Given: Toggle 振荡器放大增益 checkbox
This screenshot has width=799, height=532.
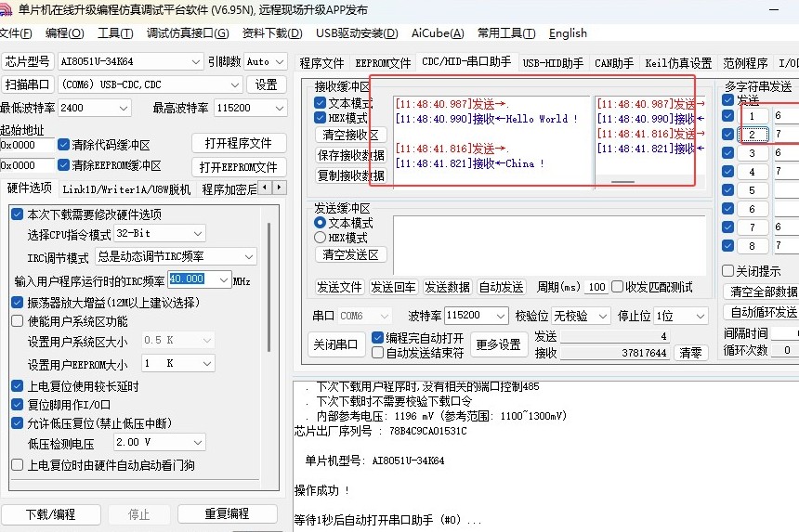Looking at the screenshot, I should click(x=17, y=303).
